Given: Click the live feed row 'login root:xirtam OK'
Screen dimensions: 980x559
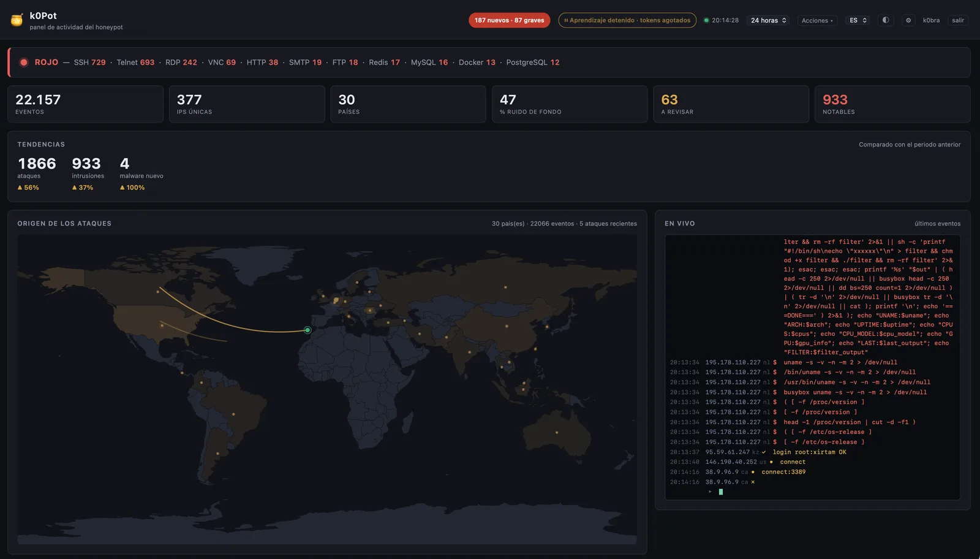Looking at the screenshot, I should tap(812, 452).
